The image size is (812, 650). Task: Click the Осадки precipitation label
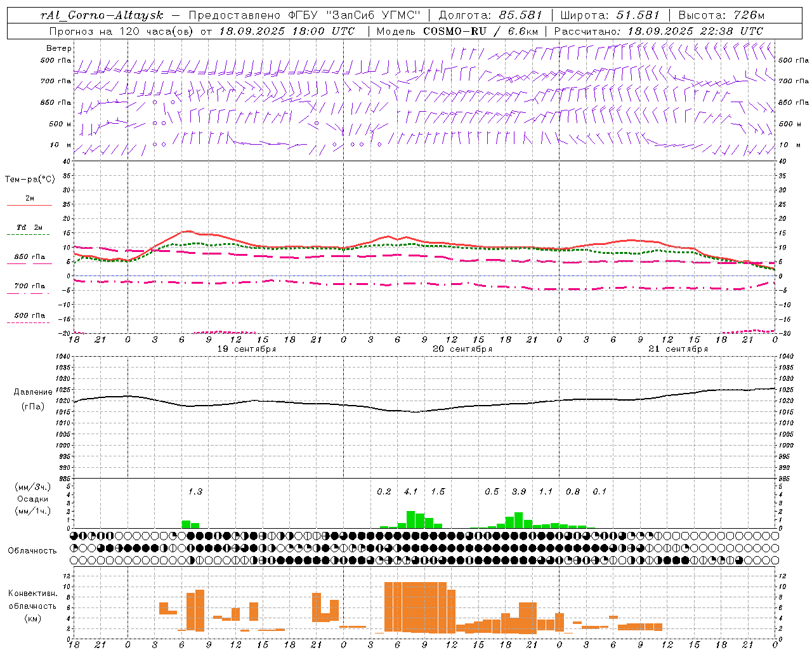point(32,498)
